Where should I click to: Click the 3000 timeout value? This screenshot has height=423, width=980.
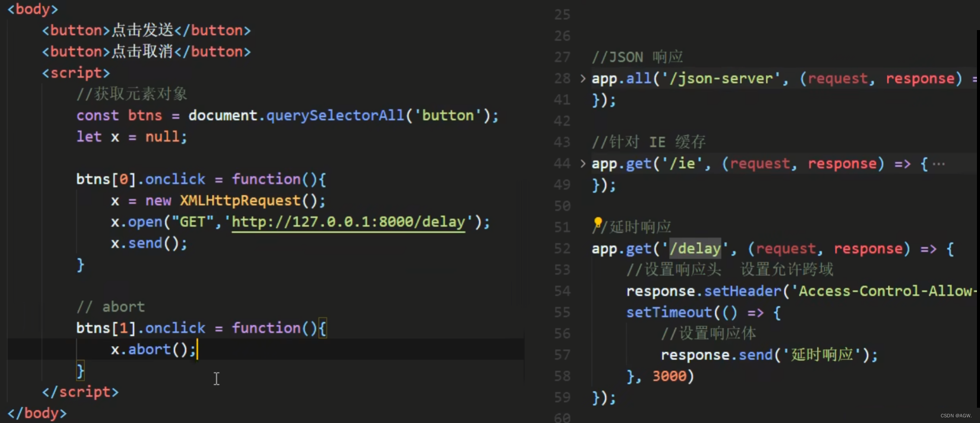(x=669, y=376)
